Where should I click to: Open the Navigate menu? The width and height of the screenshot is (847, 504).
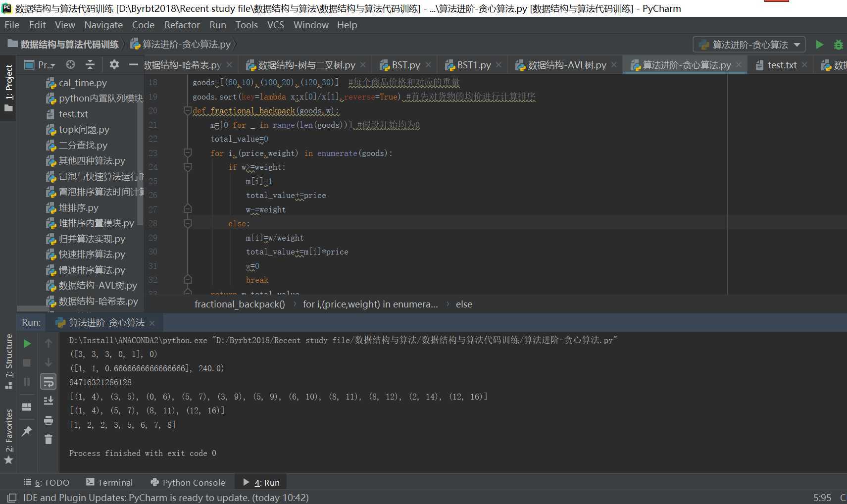pyautogui.click(x=103, y=25)
